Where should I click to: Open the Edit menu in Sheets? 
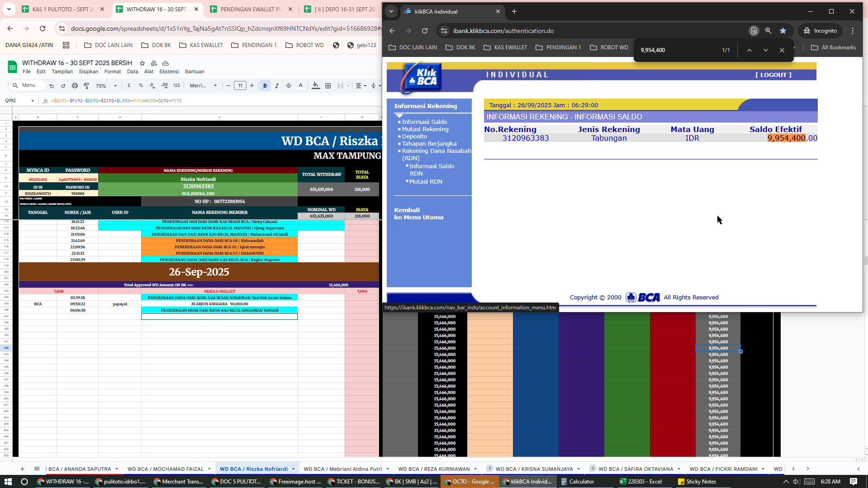41,71
